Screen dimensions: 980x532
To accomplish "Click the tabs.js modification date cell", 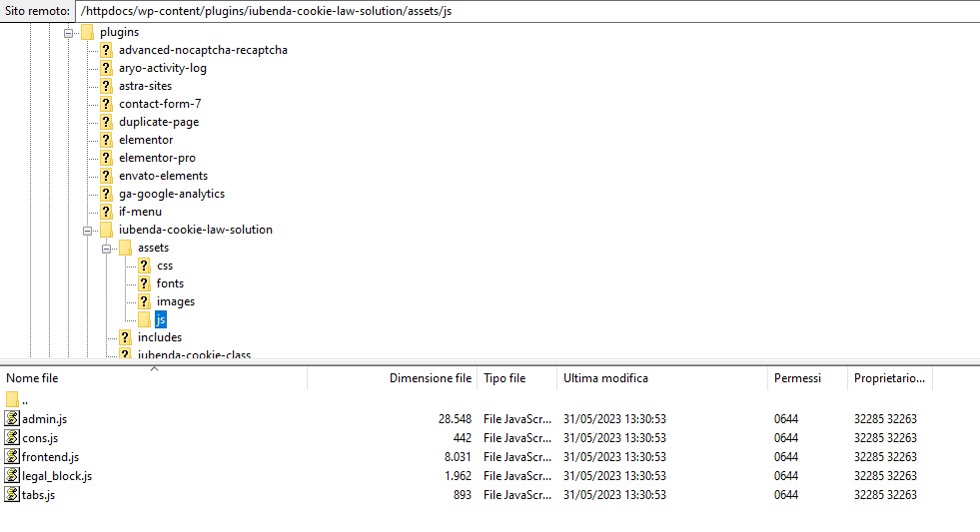I will tap(614, 495).
